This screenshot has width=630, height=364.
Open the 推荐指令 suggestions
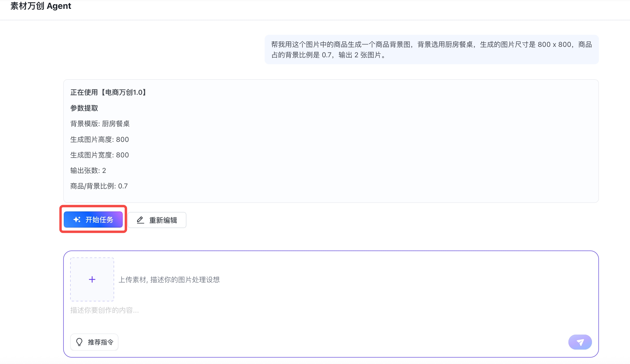click(x=94, y=342)
